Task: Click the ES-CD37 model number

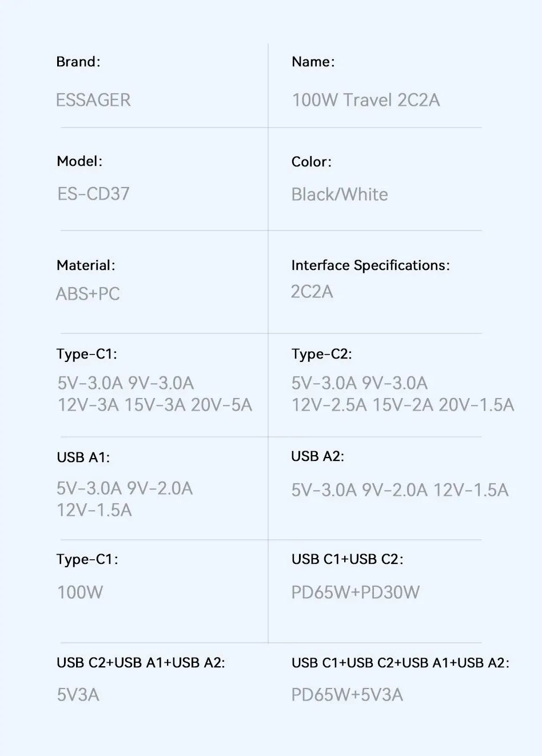Action: (x=93, y=194)
